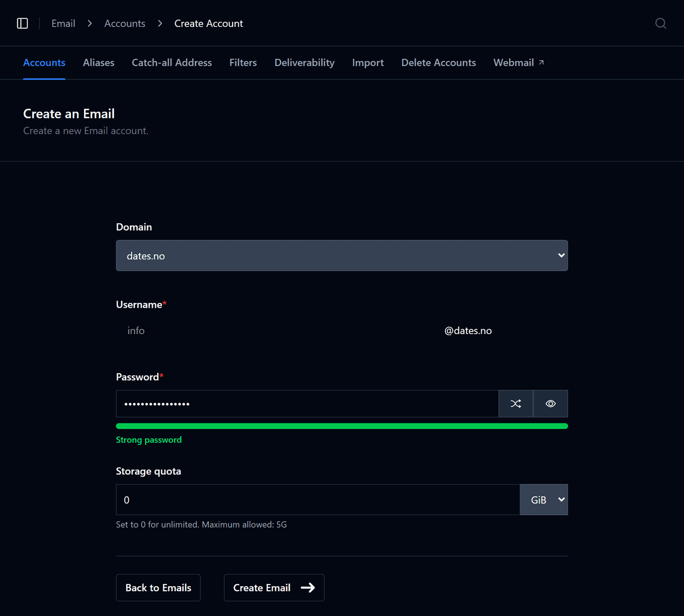684x616 pixels.
Task: Toggle the sidebar panel icon
Action: pos(23,23)
